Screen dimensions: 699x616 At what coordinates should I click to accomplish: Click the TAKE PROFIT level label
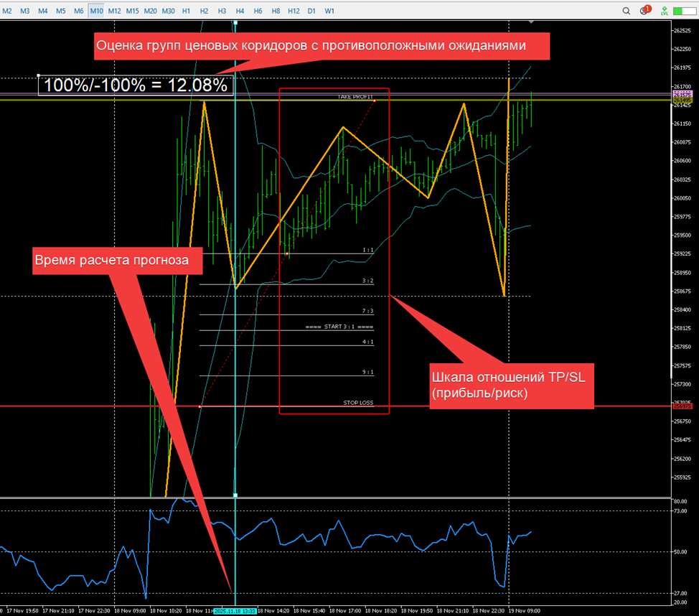355,95
